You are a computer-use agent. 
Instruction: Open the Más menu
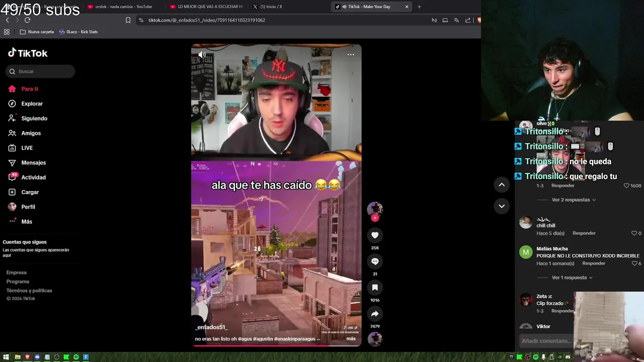pos(20,222)
